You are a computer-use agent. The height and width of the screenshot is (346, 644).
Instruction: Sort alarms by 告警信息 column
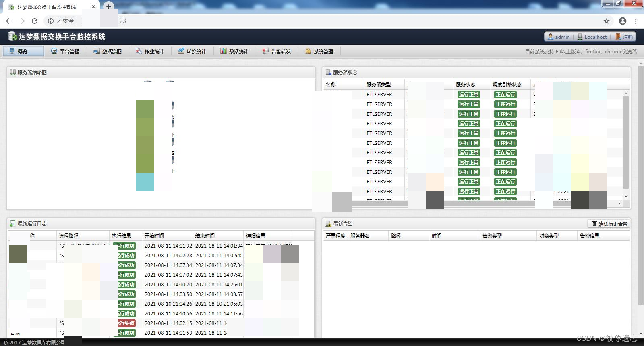pyautogui.click(x=603, y=236)
